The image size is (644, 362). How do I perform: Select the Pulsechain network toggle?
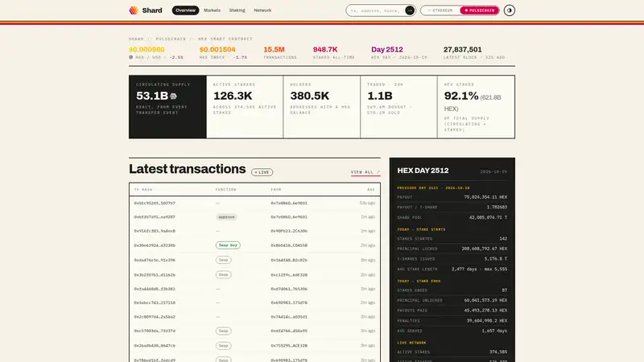pyautogui.click(x=479, y=10)
